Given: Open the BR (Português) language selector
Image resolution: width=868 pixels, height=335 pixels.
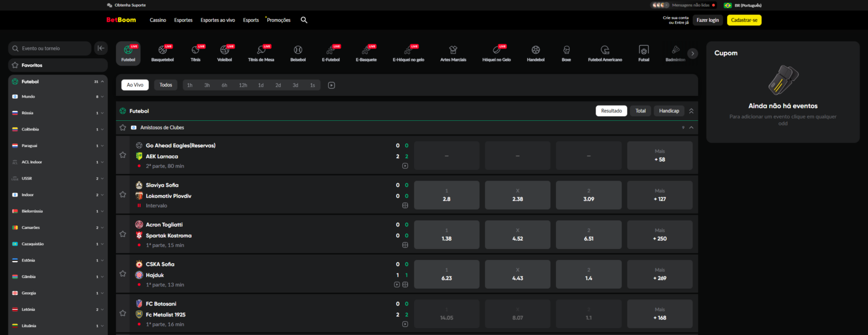Looking at the screenshot, I should click(743, 5).
